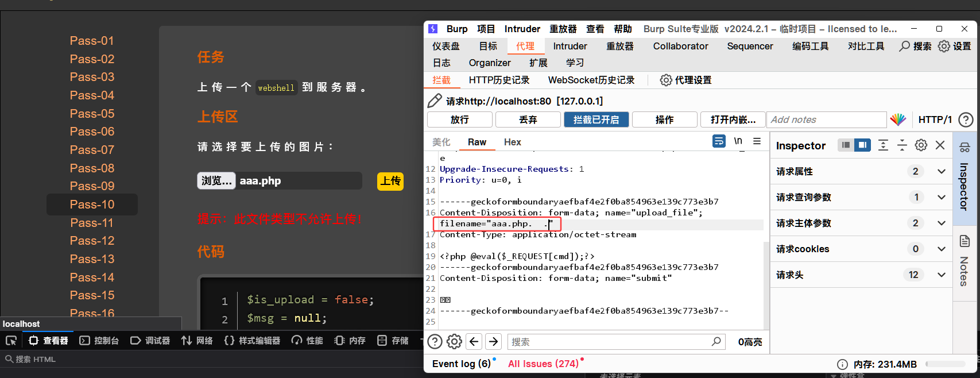Open the devtools 样式编辑器 tab
980x378 pixels.
pyautogui.click(x=252, y=341)
